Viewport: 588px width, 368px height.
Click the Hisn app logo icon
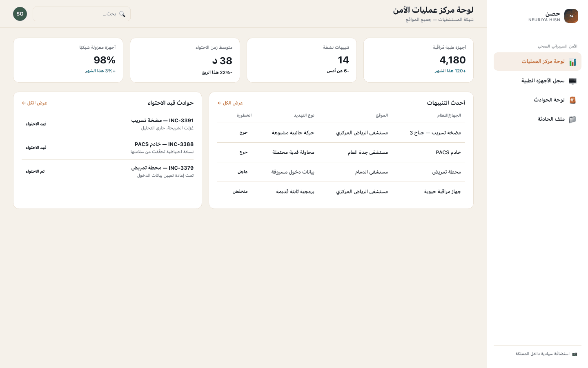571,16
